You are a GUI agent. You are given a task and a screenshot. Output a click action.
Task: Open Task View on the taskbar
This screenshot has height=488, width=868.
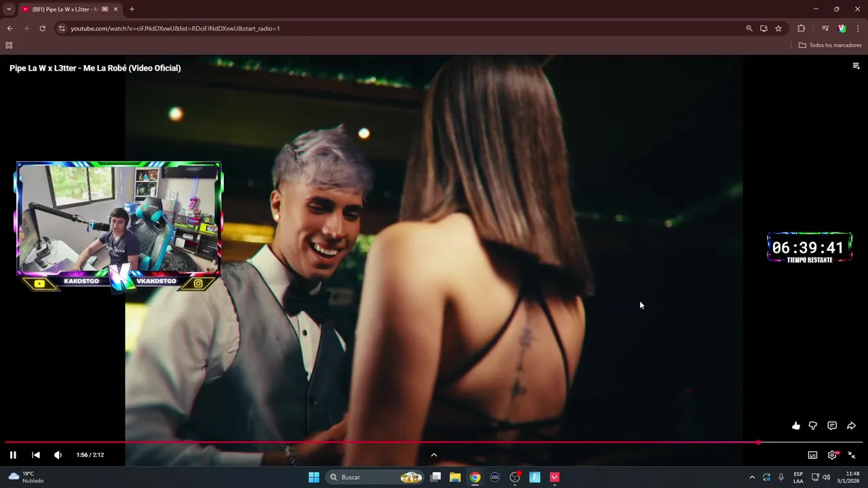point(436,477)
